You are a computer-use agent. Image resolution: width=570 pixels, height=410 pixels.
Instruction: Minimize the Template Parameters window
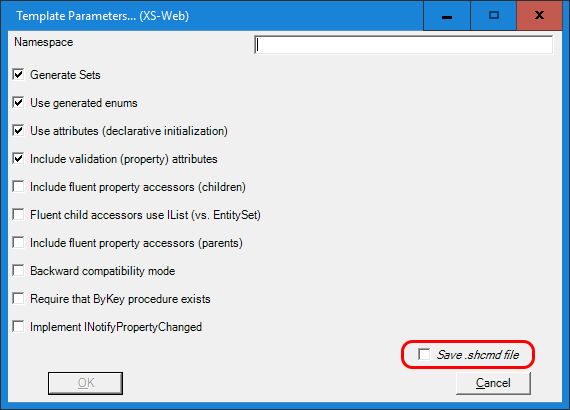coord(447,16)
